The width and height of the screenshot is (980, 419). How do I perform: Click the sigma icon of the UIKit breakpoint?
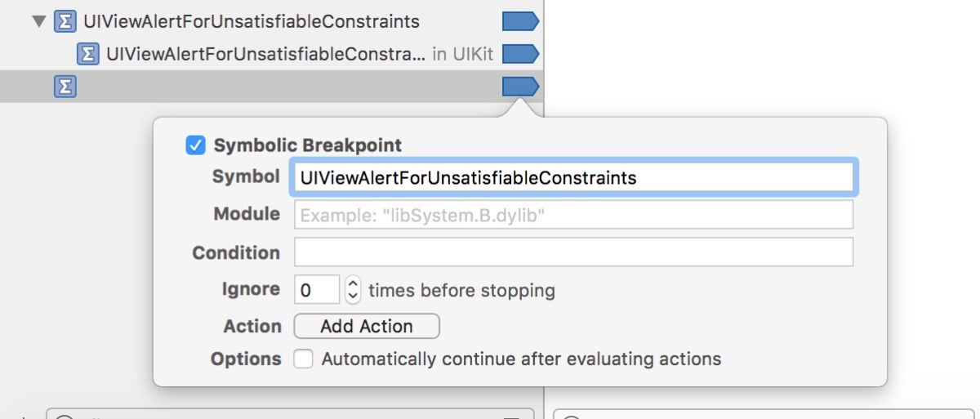(x=87, y=54)
